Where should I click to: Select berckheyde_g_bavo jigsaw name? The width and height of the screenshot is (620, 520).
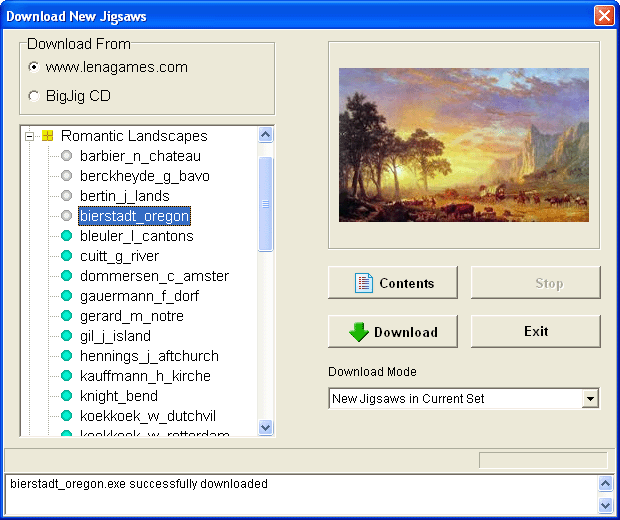(145, 176)
